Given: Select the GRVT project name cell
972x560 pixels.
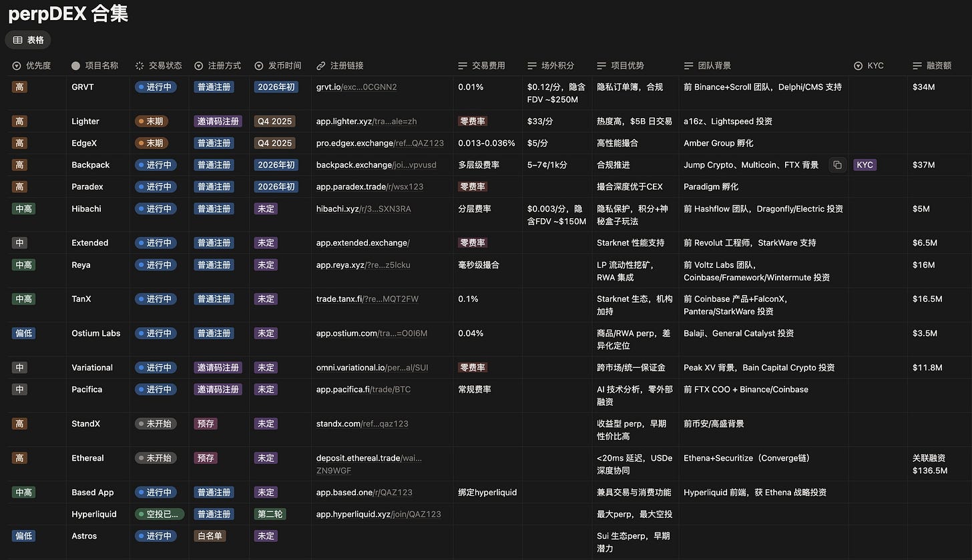Looking at the screenshot, I should pyautogui.click(x=98, y=93).
